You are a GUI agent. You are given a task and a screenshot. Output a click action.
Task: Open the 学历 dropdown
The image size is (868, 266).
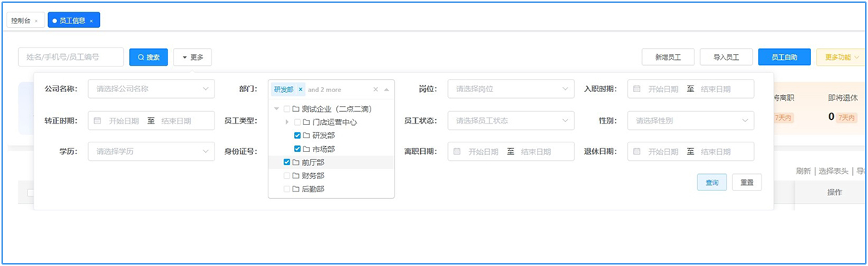coord(151,151)
